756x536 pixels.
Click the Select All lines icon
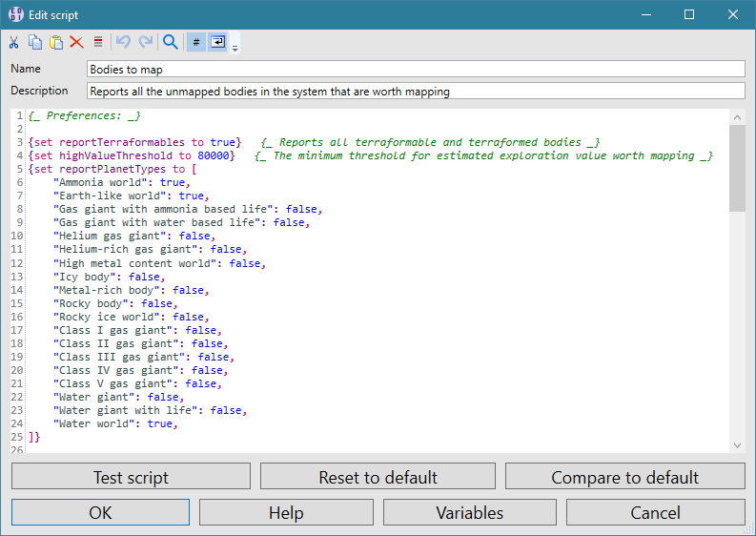coord(98,43)
